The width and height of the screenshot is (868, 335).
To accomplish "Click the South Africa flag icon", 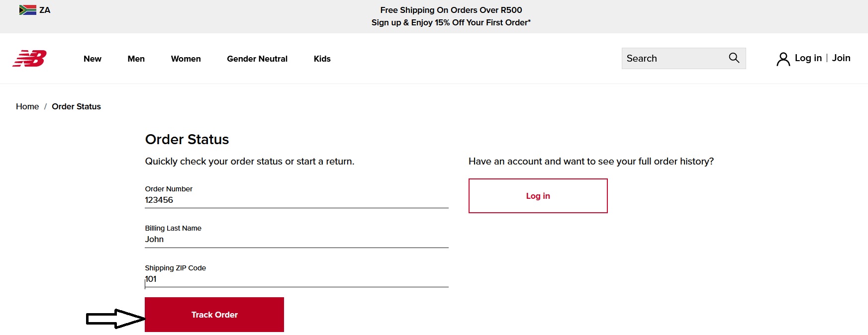I will click(x=27, y=10).
